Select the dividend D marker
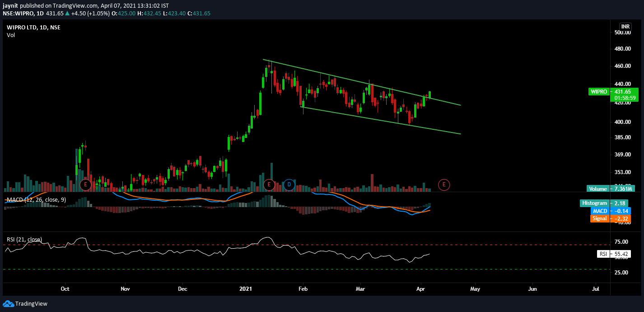 tap(289, 184)
